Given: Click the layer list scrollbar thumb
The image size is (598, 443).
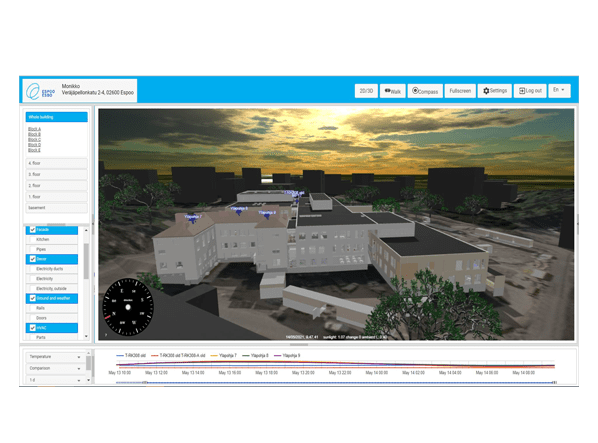Looking at the screenshot, I should pos(86,262).
